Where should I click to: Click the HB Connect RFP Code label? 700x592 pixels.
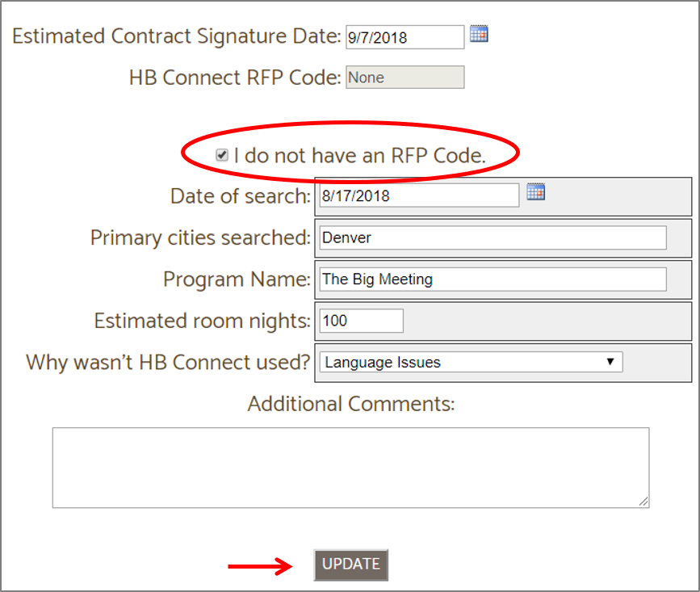(x=235, y=77)
